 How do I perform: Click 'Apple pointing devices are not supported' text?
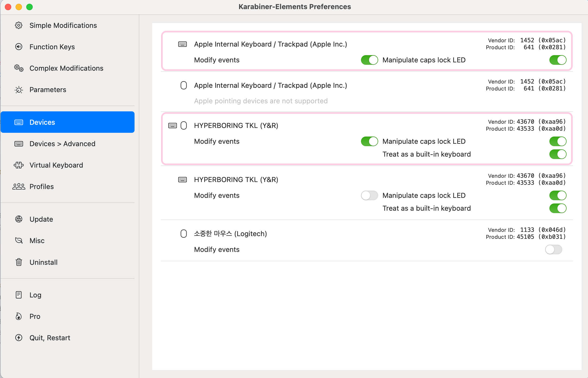pyautogui.click(x=261, y=101)
